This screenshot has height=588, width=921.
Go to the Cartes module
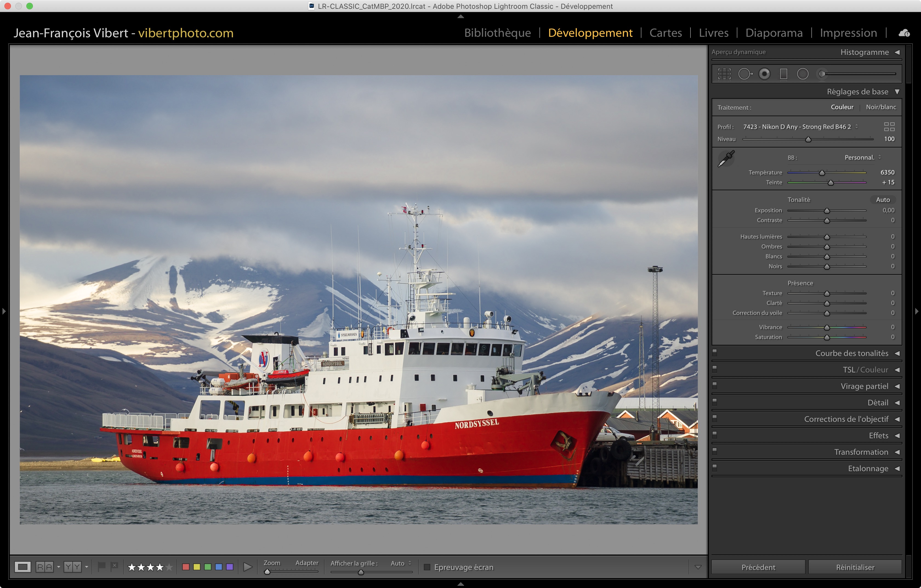pos(665,33)
